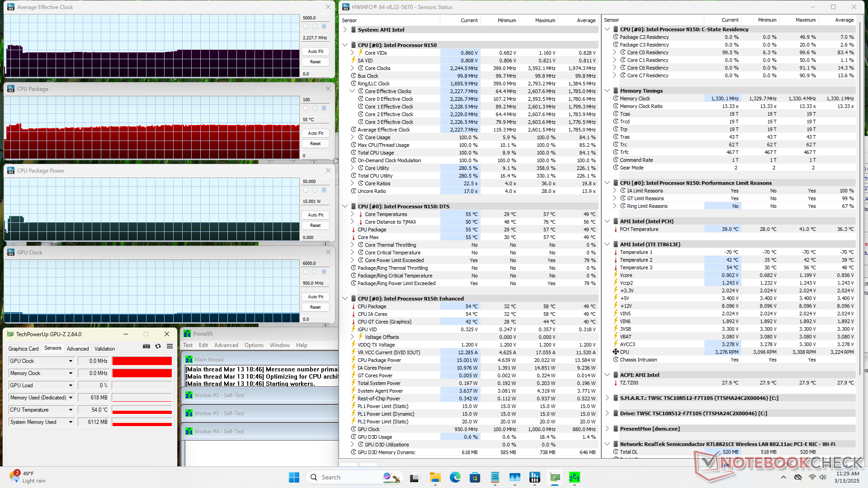The image size is (868, 488).
Task: Click the HWiNFO icon in the taskbar
Action: pyautogui.click(x=535, y=477)
